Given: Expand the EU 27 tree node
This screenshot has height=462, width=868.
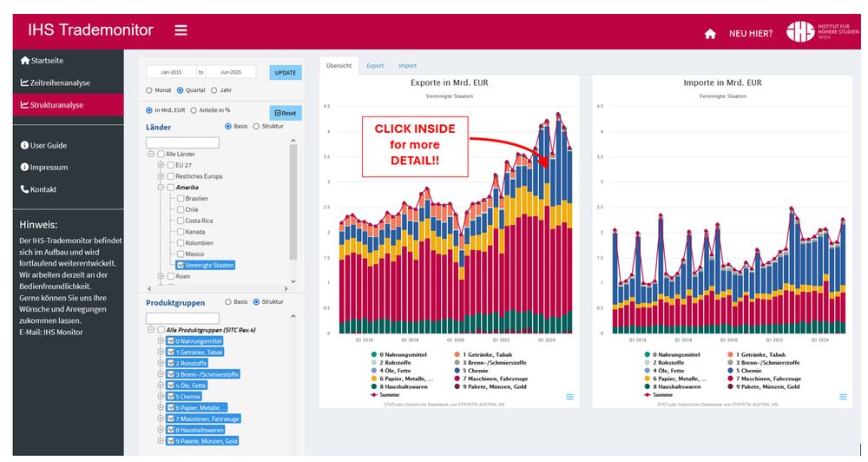Looking at the screenshot, I should pos(161,165).
